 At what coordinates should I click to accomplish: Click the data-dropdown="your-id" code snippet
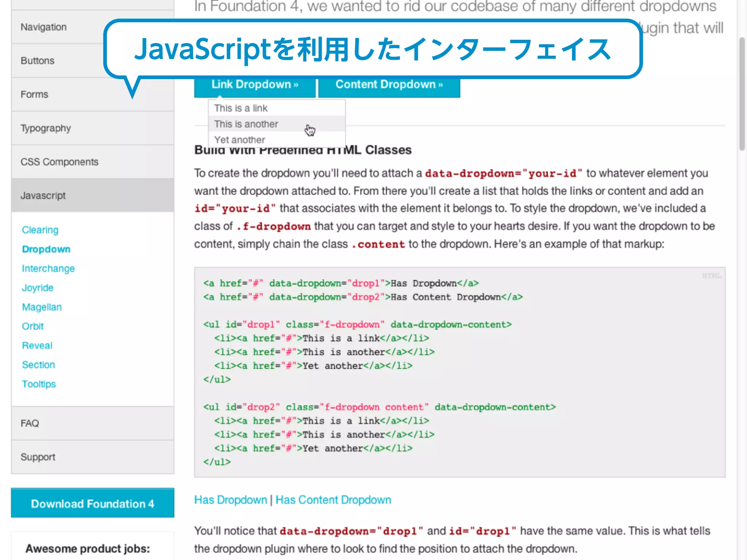click(x=504, y=173)
